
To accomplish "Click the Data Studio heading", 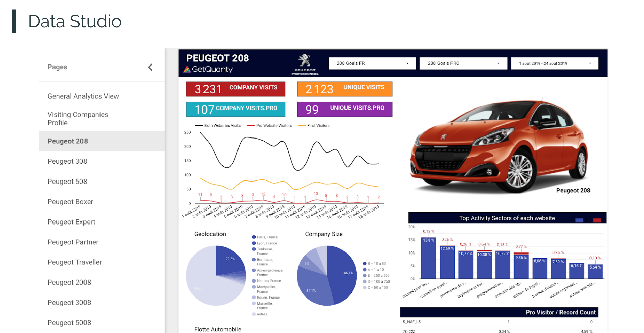I will coord(75,21).
